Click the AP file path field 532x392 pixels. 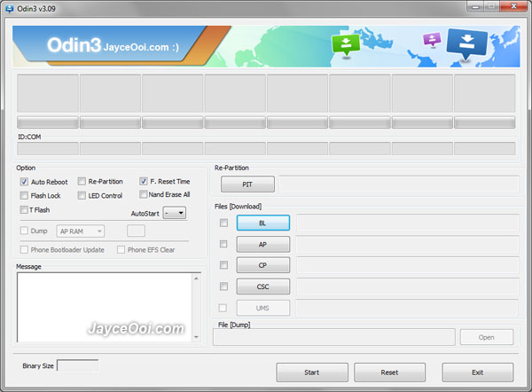click(408, 244)
